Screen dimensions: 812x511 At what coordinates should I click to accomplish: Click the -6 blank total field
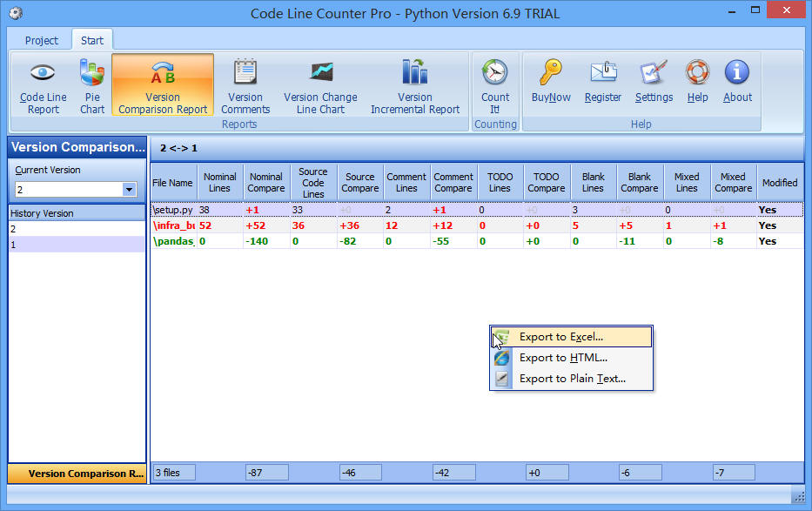(640, 473)
